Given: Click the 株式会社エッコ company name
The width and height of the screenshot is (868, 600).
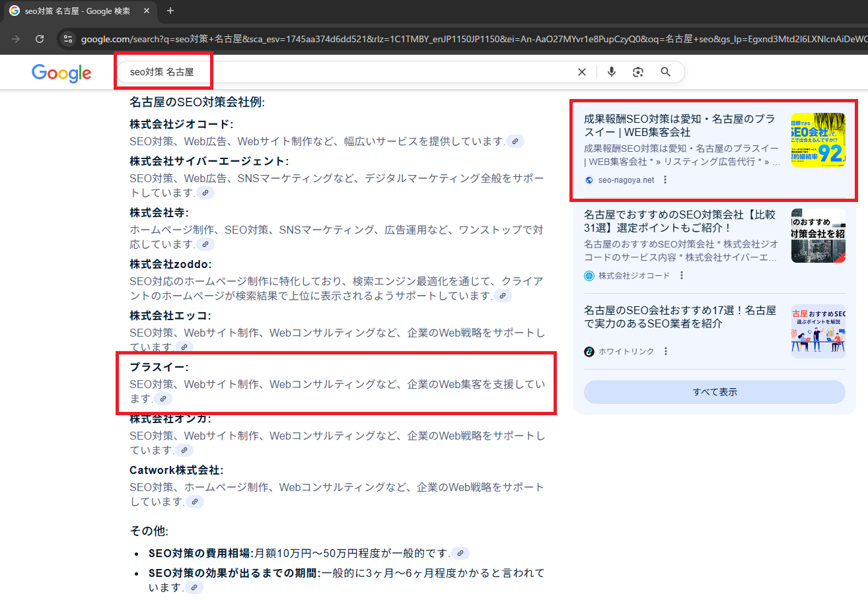Looking at the screenshot, I should (170, 316).
